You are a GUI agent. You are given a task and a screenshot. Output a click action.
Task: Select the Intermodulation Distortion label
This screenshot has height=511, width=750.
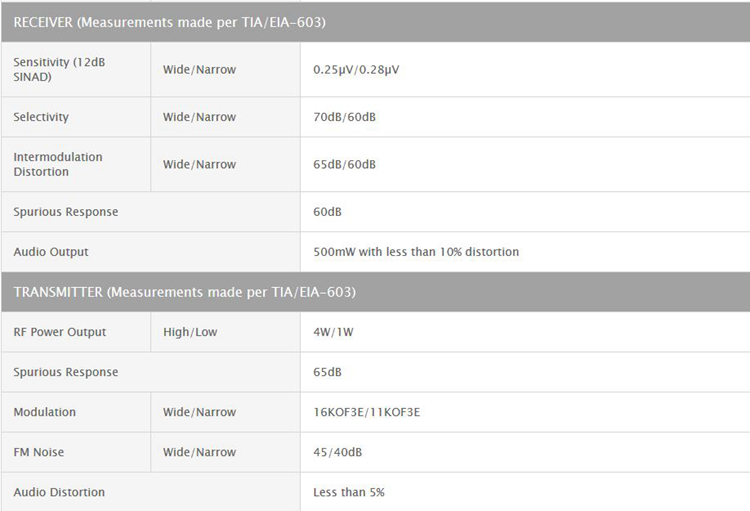click(58, 164)
